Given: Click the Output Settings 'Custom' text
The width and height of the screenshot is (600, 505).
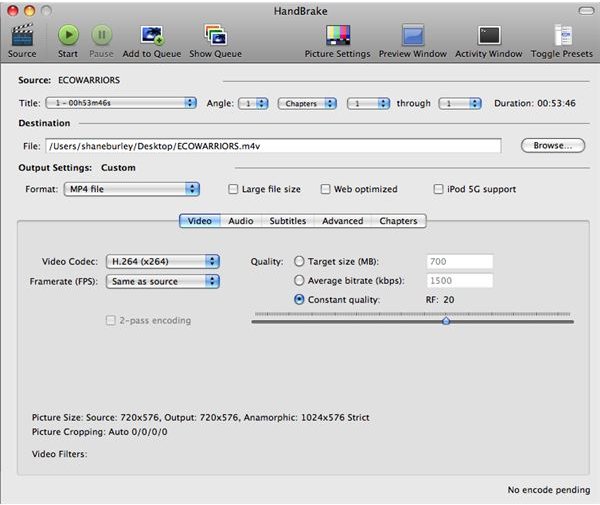Looking at the screenshot, I should (x=118, y=168).
